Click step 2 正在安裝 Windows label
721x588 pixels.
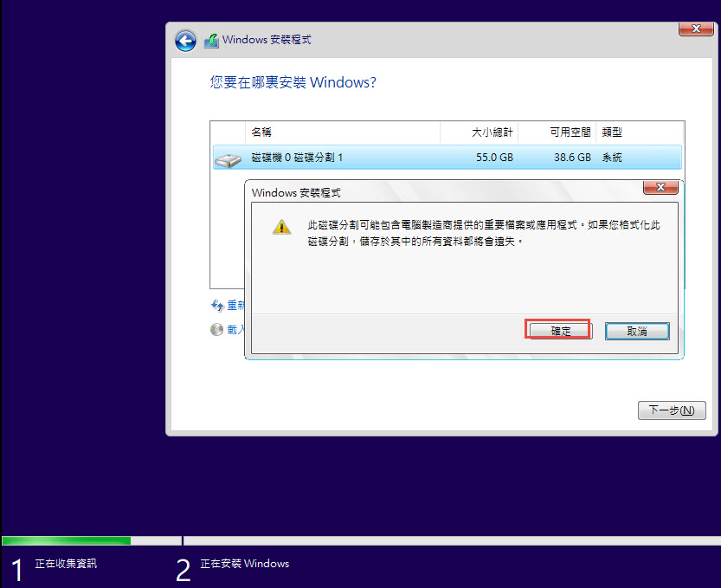coord(245,564)
